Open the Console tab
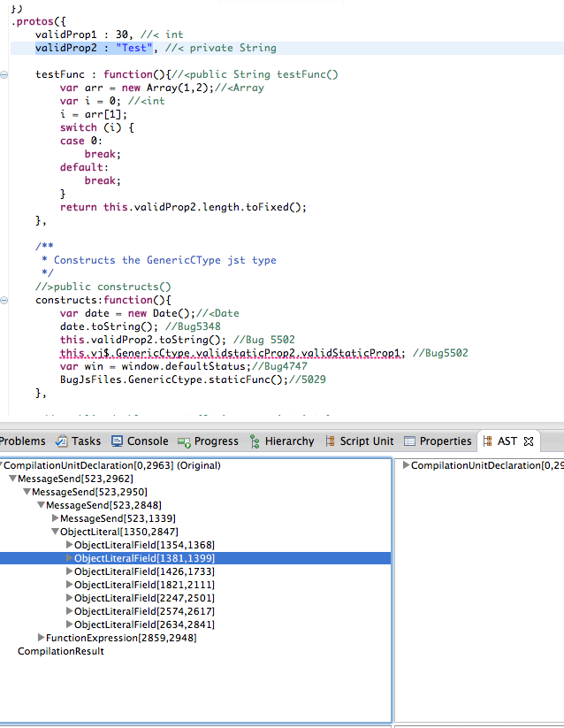 point(147,441)
